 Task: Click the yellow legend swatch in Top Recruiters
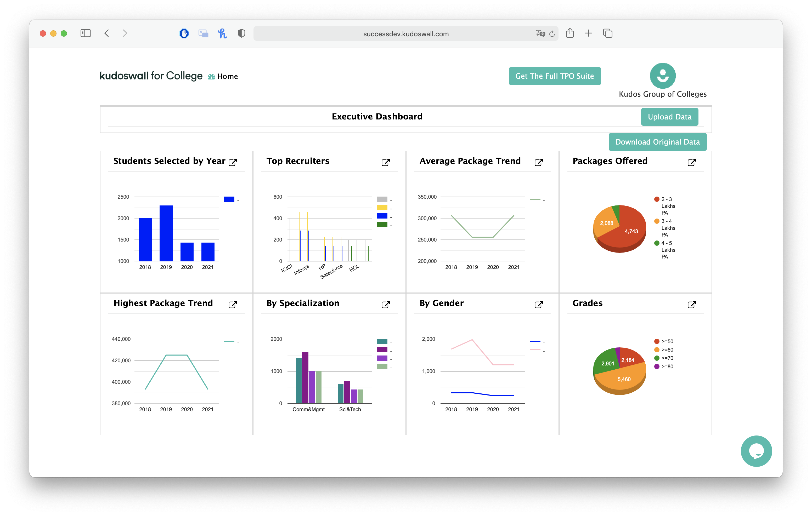[382, 208]
